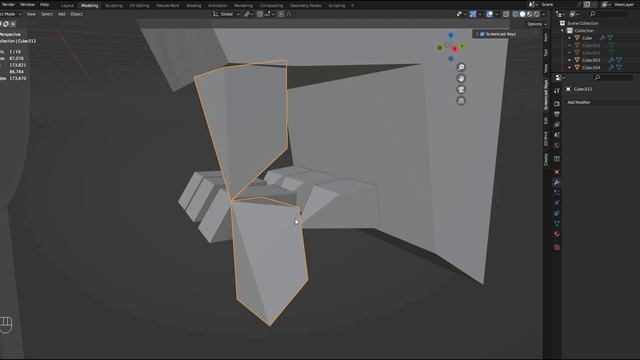
Task: Open the Object properties orange square icon
Action: 557,172
